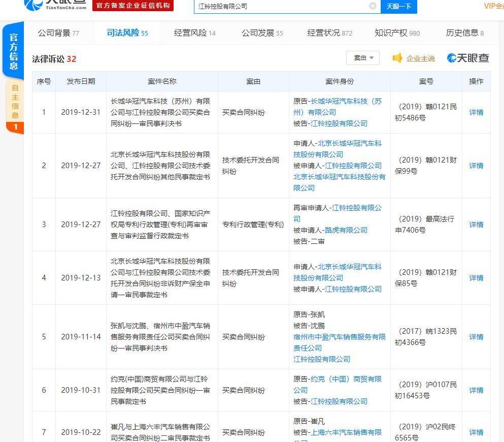The width and height of the screenshot is (504, 442).
Task: Click date cell 2019-12-31
Action: (81, 112)
